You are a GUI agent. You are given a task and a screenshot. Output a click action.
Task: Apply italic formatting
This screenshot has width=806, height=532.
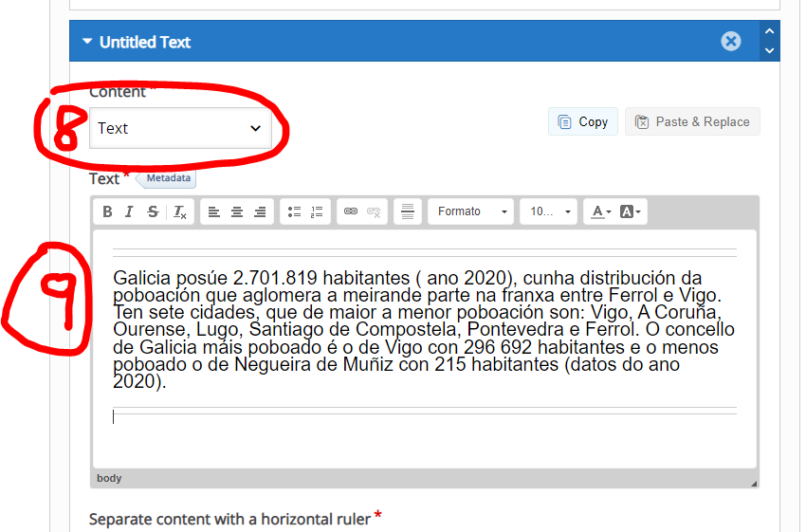130,211
